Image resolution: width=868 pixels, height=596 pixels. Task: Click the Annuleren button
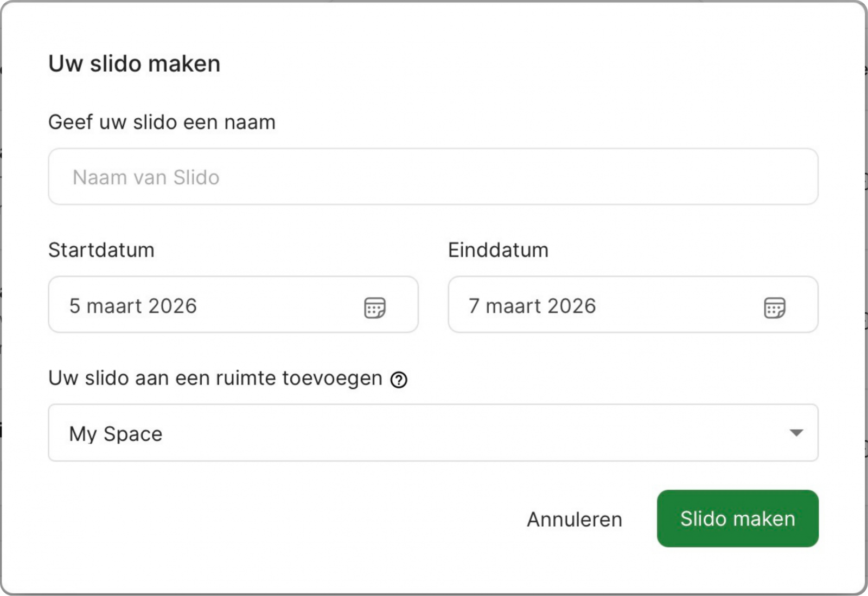pos(574,519)
